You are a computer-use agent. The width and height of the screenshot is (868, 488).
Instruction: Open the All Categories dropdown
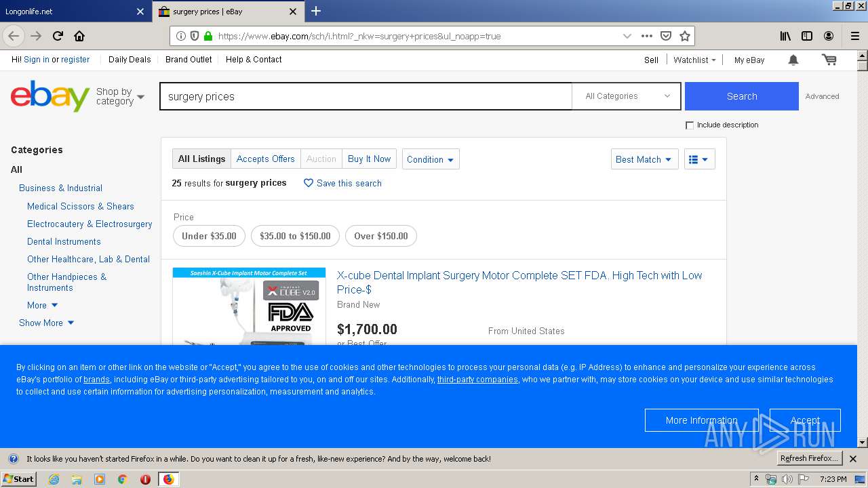(626, 96)
